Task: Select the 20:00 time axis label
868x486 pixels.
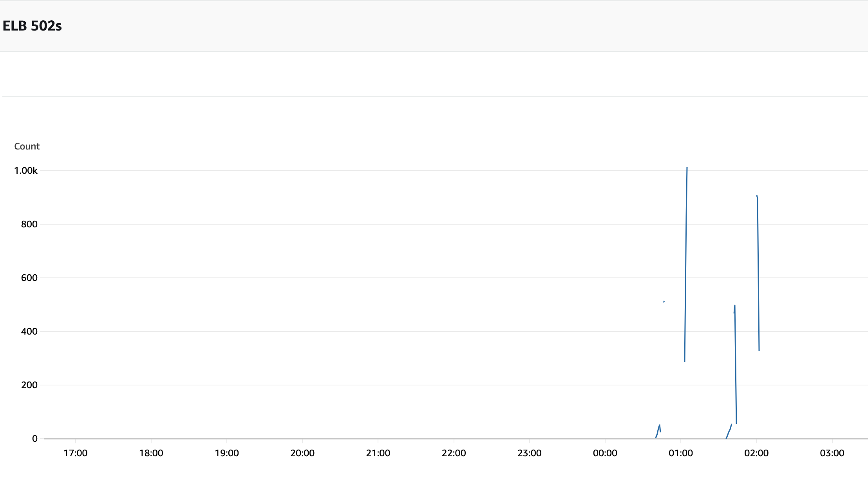Action: pos(302,453)
